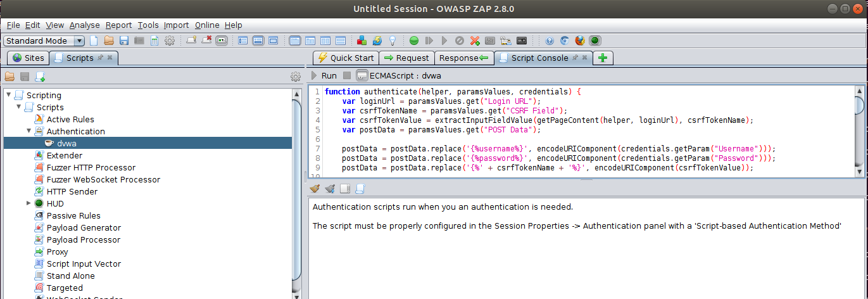Viewport: 868px width, 299px height.
Task: Collapse the Authentication tree node
Action: click(x=29, y=131)
